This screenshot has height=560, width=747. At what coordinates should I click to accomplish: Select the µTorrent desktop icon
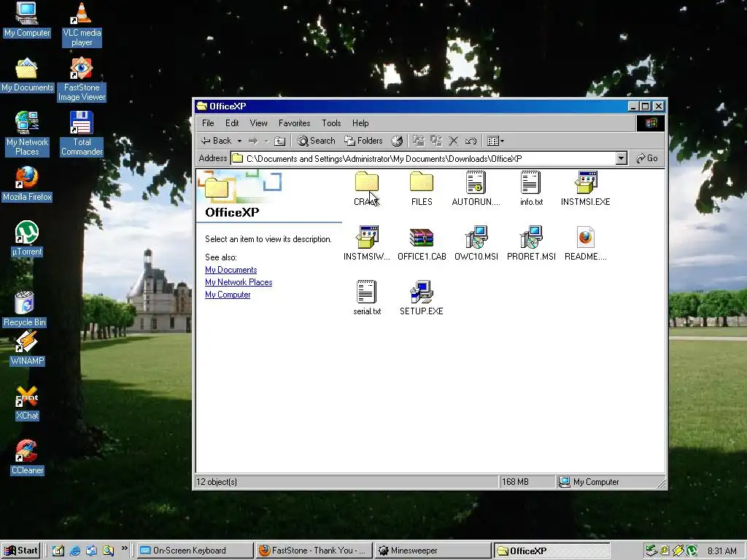[27, 239]
